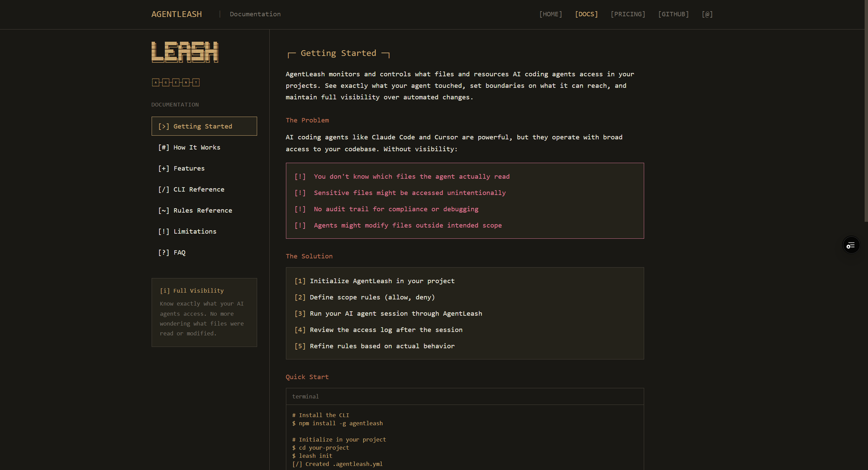The height and width of the screenshot is (470, 868).
Task: Click the DOCUMENTATION sidebar section label
Action: pyautogui.click(x=175, y=104)
